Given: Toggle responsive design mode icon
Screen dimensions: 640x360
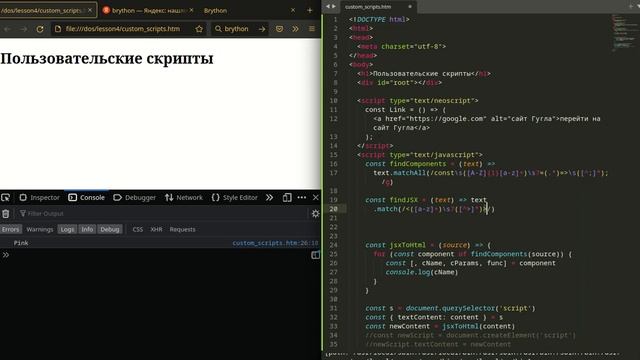Looking at the screenshot, I should [287, 198].
